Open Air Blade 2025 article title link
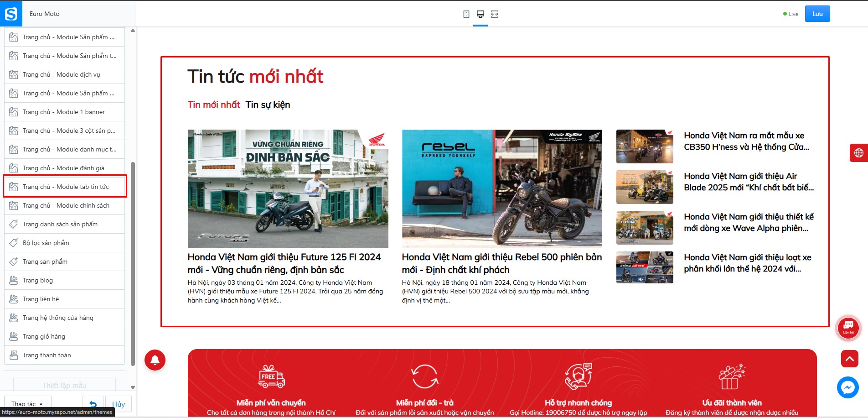868x418 pixels. coord(749,182)
